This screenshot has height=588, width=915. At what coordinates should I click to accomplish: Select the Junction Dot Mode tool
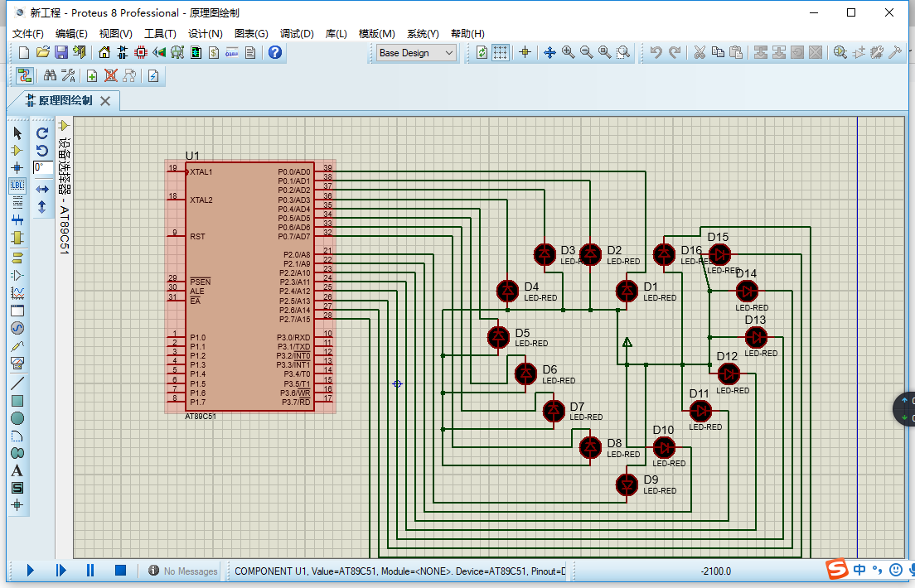click(x=17, y=168)
